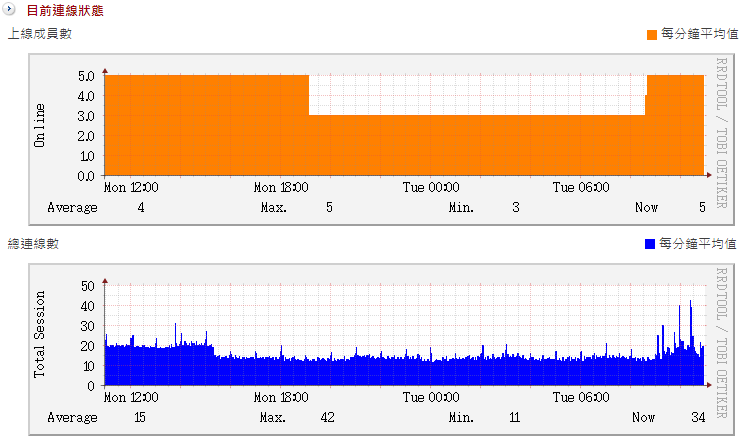Click Tue 00:00 marker on Online graph
743x438 pixels.
point(431,187)
